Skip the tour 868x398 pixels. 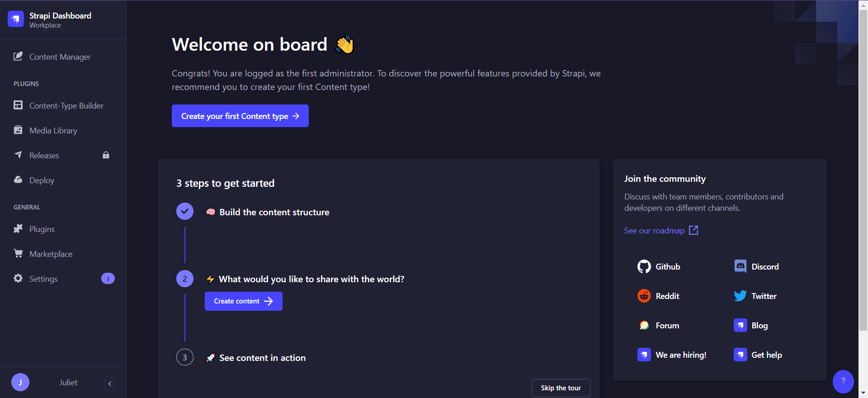point(561,388)
